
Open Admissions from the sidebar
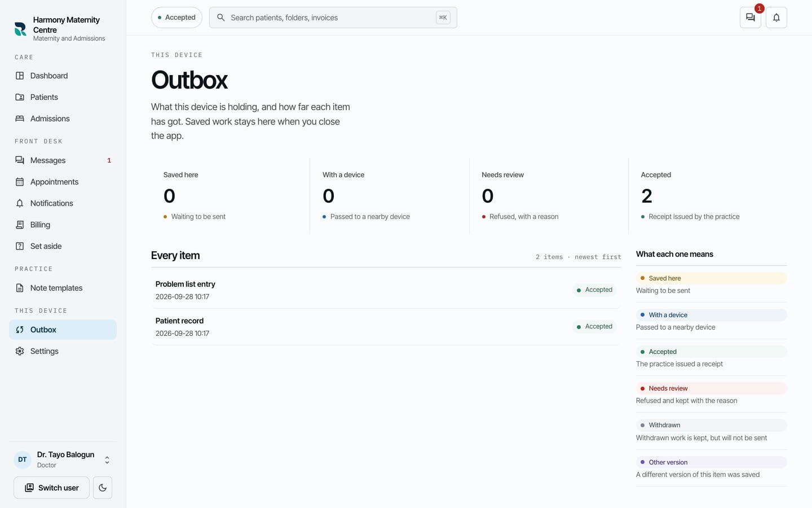(x=63, y=119)
